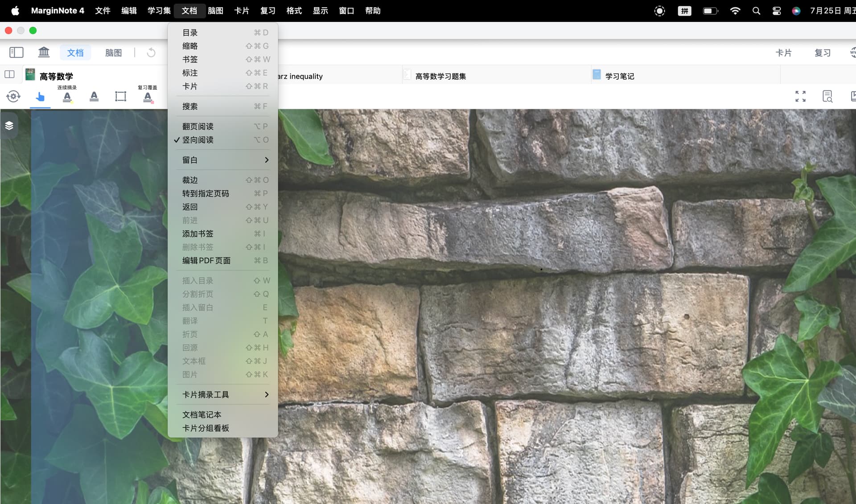
Task: Enable 竖向阅读 reading mode
Action: pyautogui.click(x=222, y=140)
